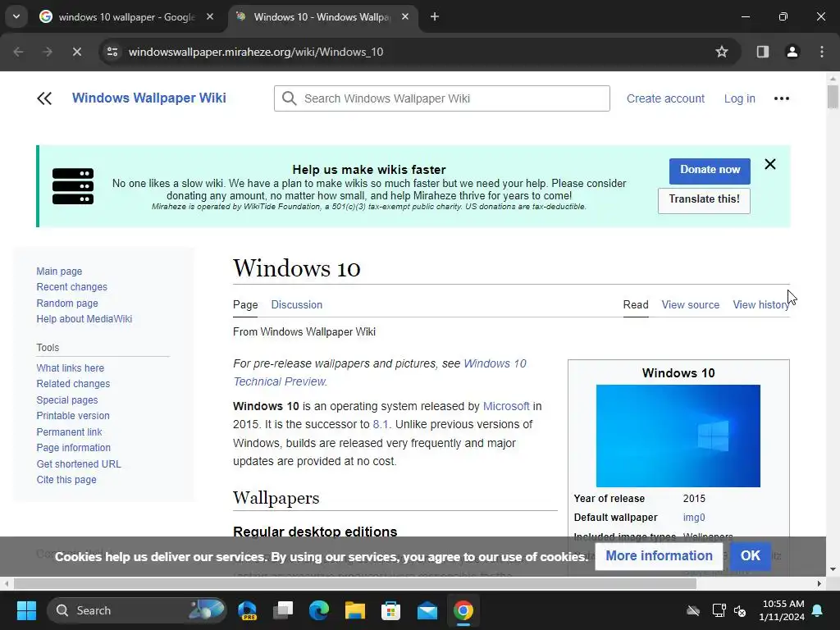This screenshot has width=840, height=630.
Task: Open Random page
Action: (x=67, y=304)
